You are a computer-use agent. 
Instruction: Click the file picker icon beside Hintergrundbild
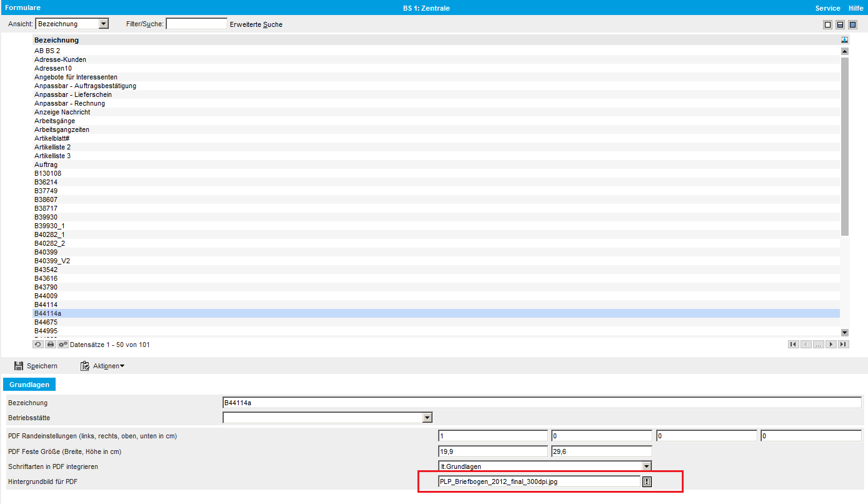coord(647,481)
